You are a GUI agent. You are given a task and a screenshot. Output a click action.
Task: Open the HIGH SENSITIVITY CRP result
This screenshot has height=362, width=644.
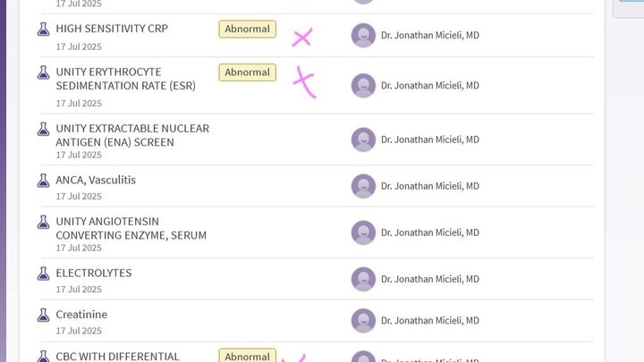[x=112, y=29]
